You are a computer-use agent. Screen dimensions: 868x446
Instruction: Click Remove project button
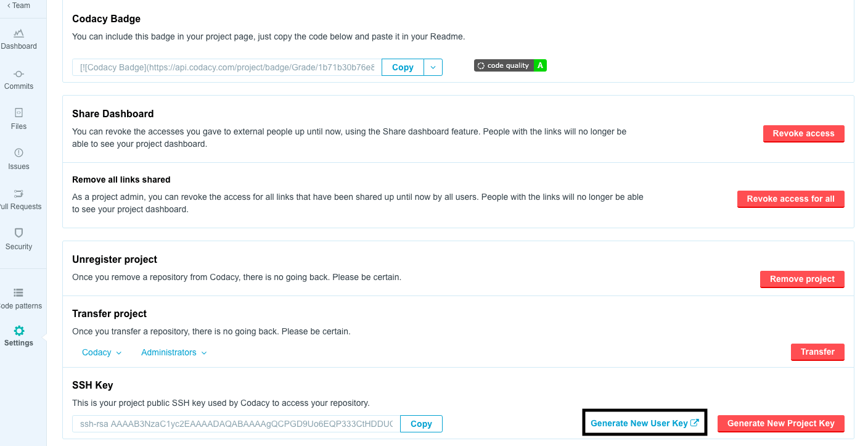coord(802,279)
